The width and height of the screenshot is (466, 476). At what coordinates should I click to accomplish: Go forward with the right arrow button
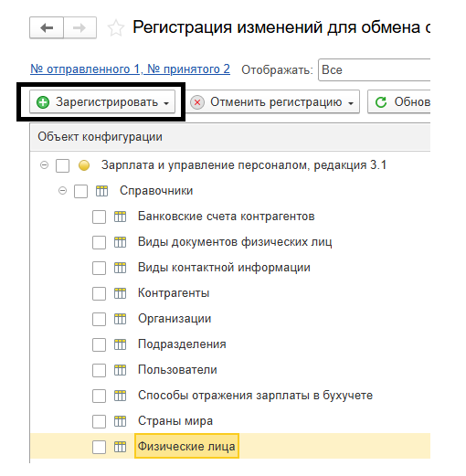[x=79, y=27]
